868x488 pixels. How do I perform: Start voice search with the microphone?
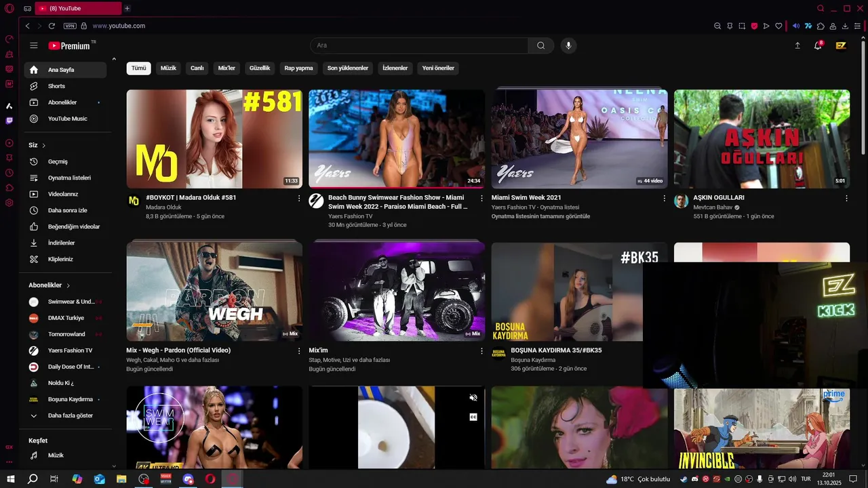point(568,45)
